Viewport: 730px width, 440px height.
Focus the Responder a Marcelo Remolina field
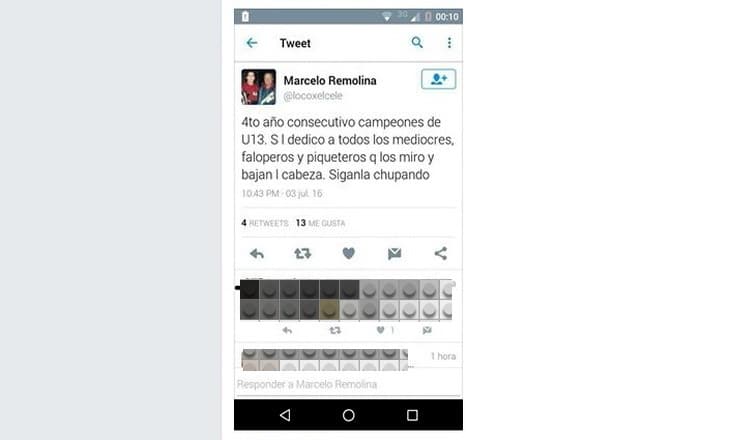coord(348,384)
